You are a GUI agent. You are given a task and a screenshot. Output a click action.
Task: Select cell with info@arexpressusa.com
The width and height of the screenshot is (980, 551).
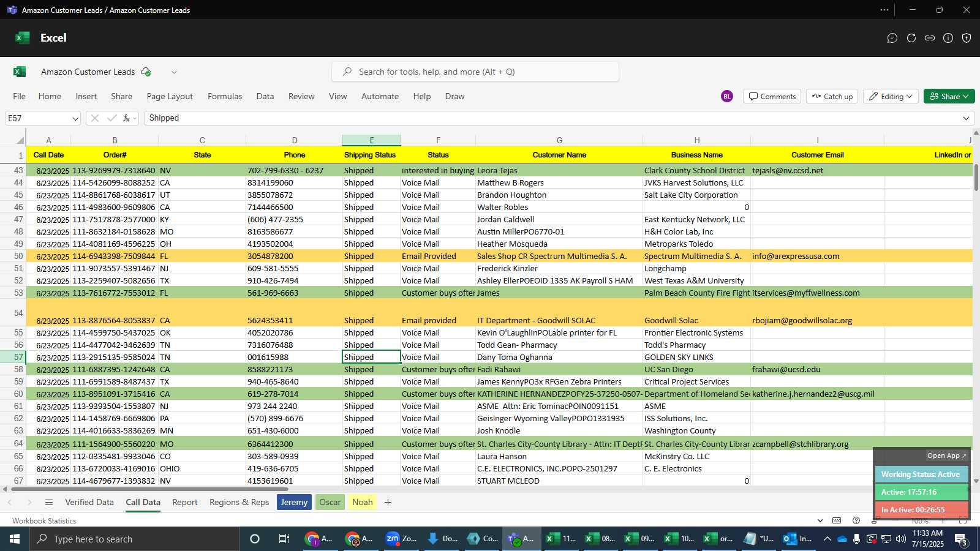coord(817,256)
